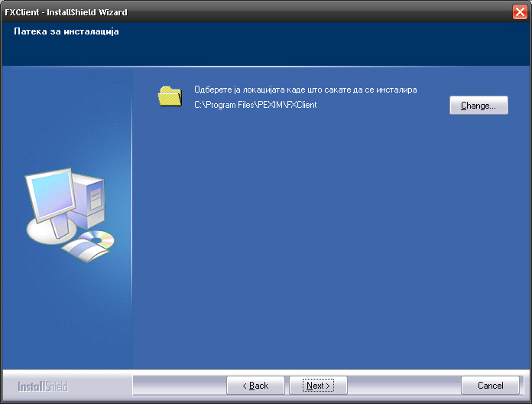
Task: Click the CD disc in the illustration
Action: tap(98, 239)
